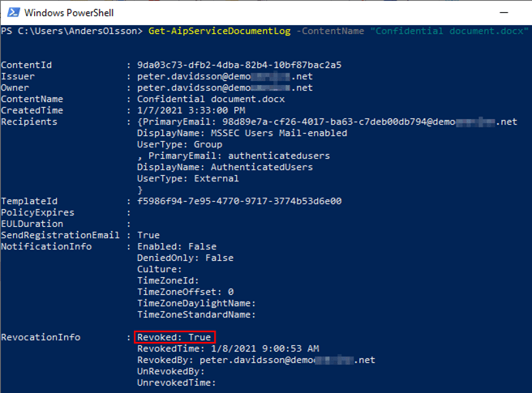The width and height of the screenshot is (532, 393).
Task: Click the DisplayName MSSEC Users Mail-enabled line
Action: click(242, 133)
